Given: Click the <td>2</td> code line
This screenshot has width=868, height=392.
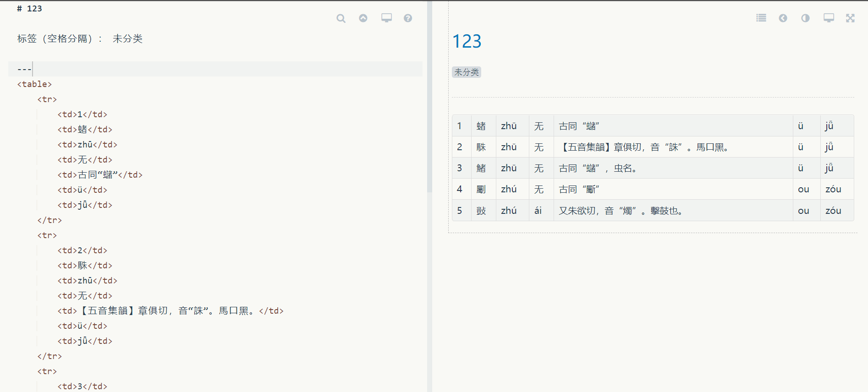Looking at the screenshot, I should click(x=82, y=250).
